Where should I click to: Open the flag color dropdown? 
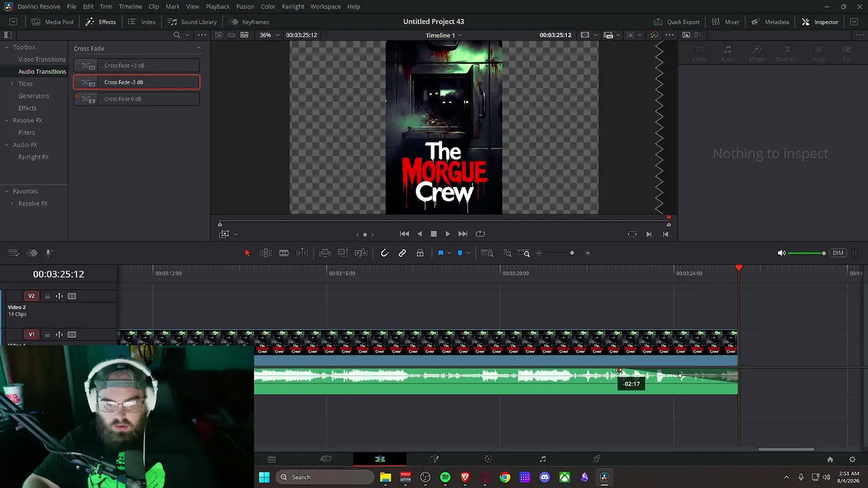coord(448,253)
